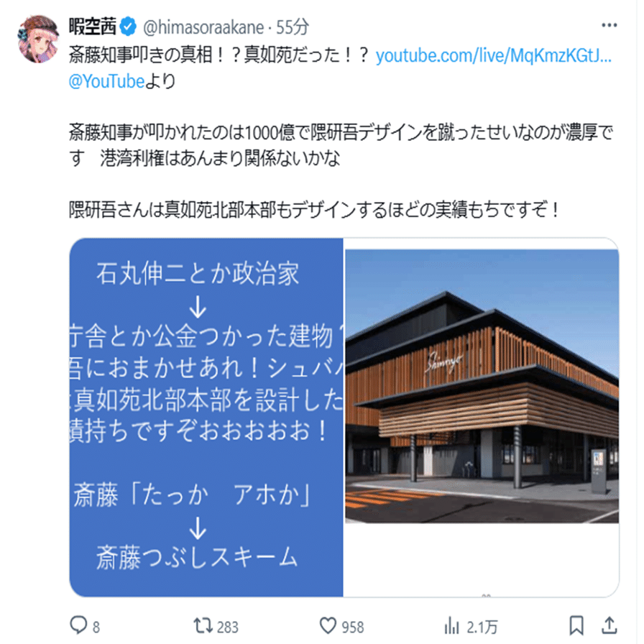Open the blue flowchart image on left
The height and width of the screenshot is (644, 644).
click(206, 417)
